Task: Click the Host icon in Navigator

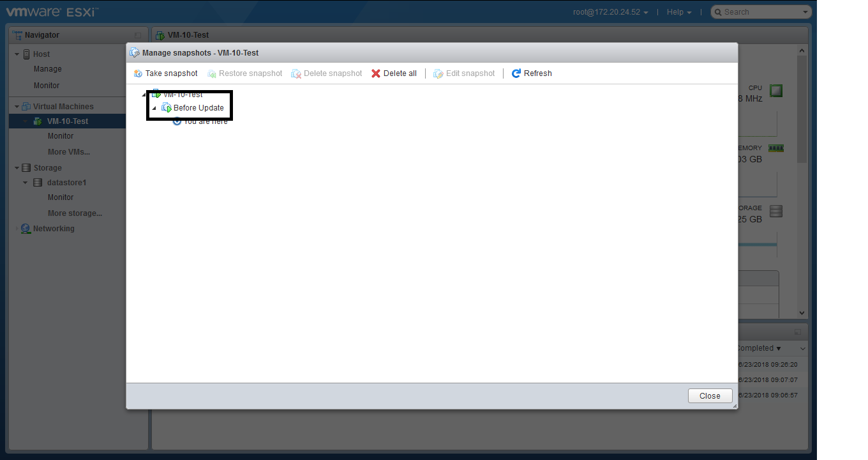Action: (x=27, y=54)
